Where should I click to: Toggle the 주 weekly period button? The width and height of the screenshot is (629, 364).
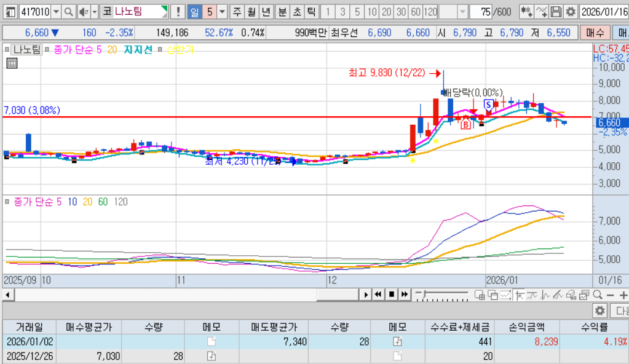point(237,12)
